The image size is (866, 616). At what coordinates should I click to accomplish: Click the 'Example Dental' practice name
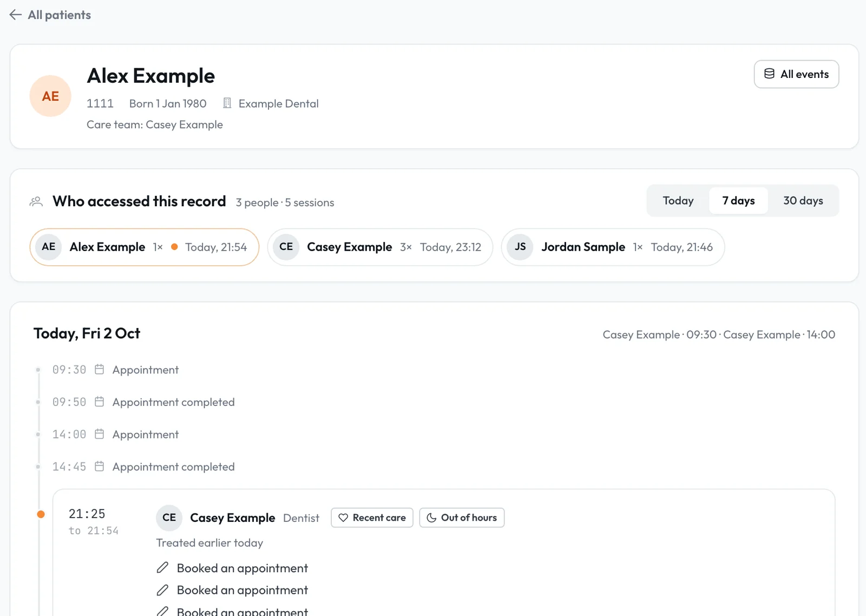278,103
